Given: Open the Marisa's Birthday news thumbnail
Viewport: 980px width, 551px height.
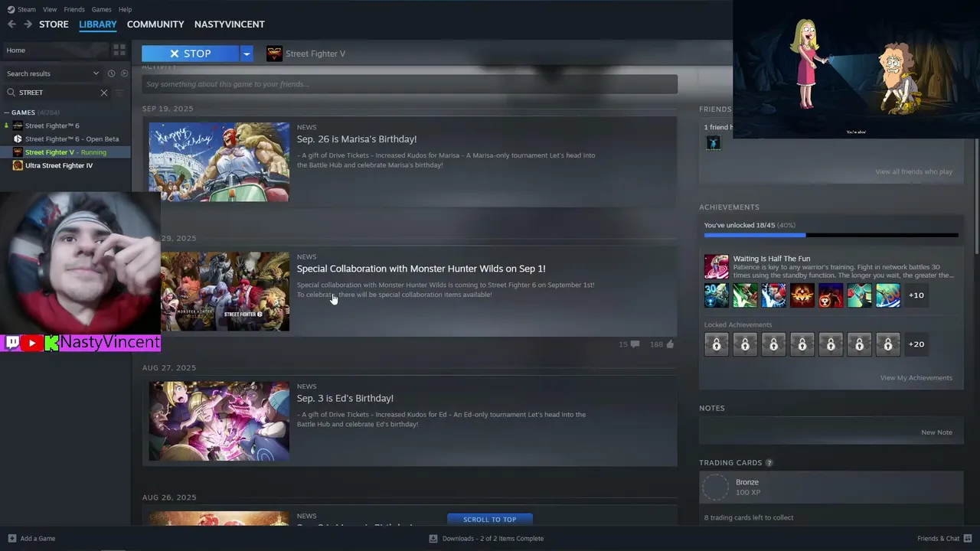Looking at the screenshot, I should pos(219,161).
